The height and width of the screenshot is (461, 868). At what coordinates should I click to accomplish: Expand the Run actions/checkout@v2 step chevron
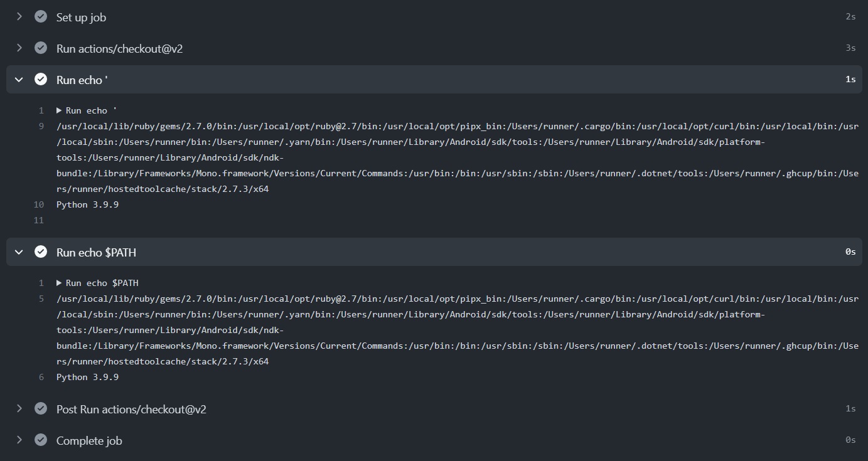pos(19,48)
